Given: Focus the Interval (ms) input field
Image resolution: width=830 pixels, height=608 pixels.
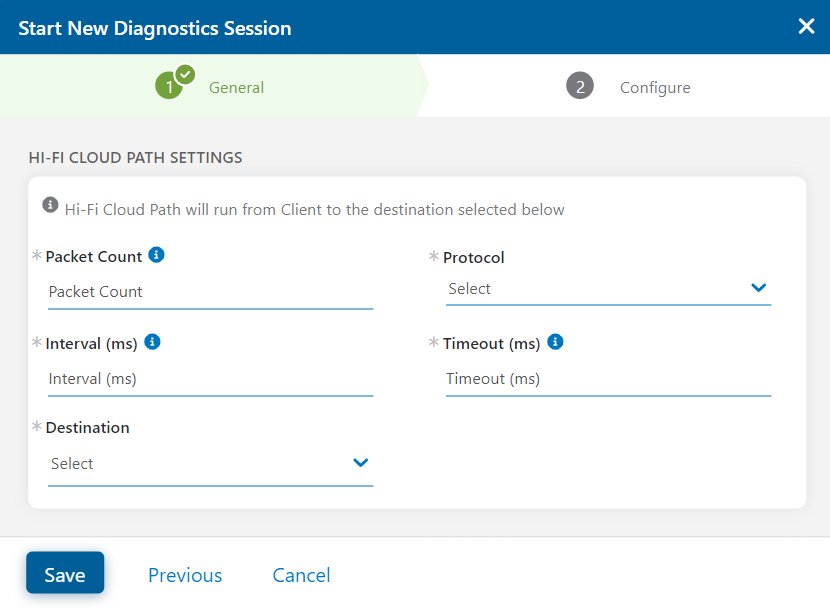Looking at the screenshot, I should [210, 379].
